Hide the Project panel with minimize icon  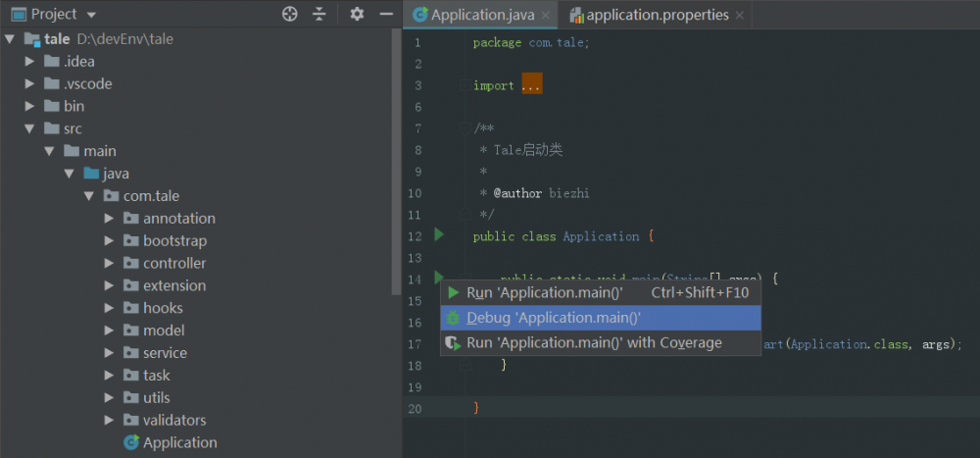[386, 14]
